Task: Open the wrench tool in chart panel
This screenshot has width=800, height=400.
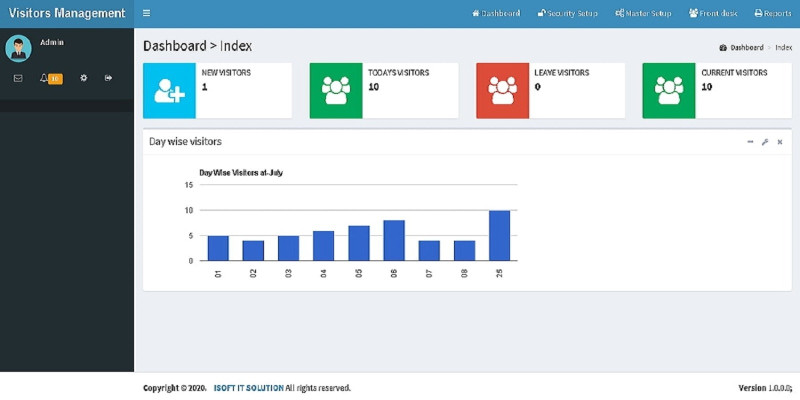Action: [x=765, y=142]
